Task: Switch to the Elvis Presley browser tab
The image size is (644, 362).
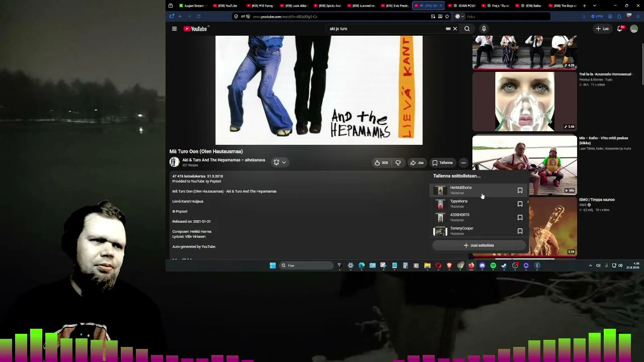Action: pos(395,6)
